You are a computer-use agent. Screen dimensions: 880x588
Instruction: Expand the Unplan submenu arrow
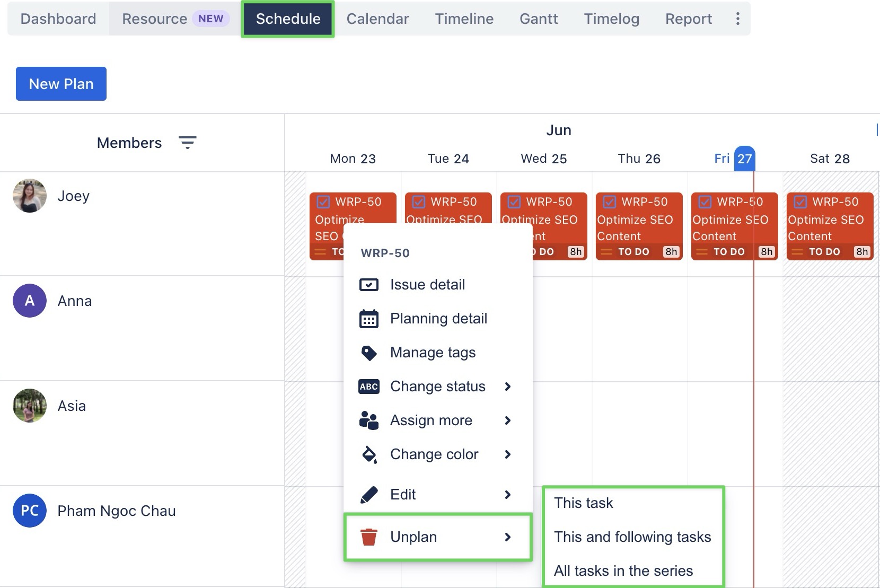pos(508,537)
